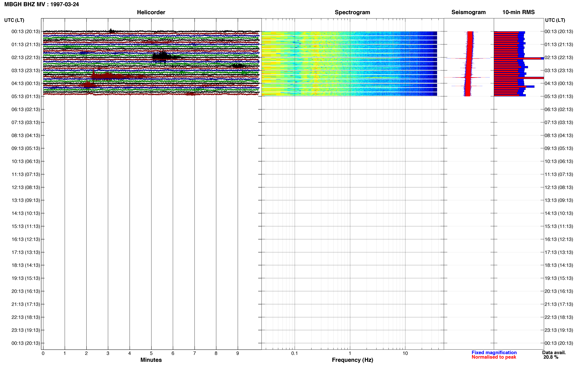Click left-axis time label '05:13 (01:13)'

coord(26,96)
